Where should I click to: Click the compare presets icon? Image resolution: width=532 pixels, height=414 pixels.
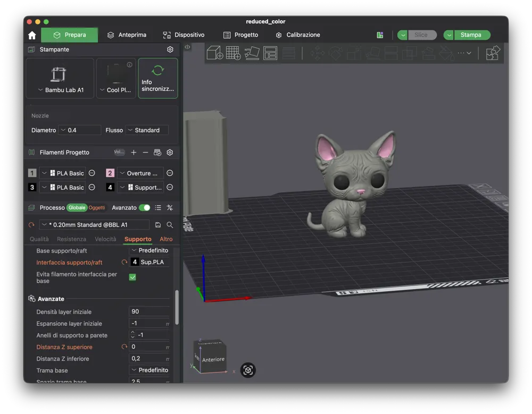[170, 207]
